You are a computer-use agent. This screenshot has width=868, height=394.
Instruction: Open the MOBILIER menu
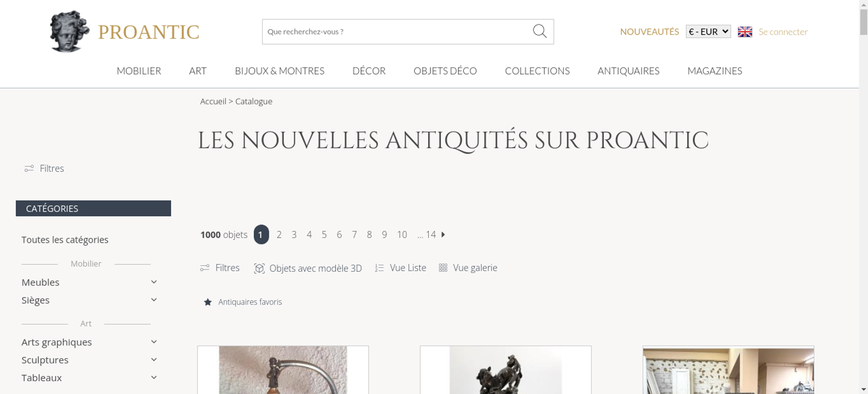[139, 71]
